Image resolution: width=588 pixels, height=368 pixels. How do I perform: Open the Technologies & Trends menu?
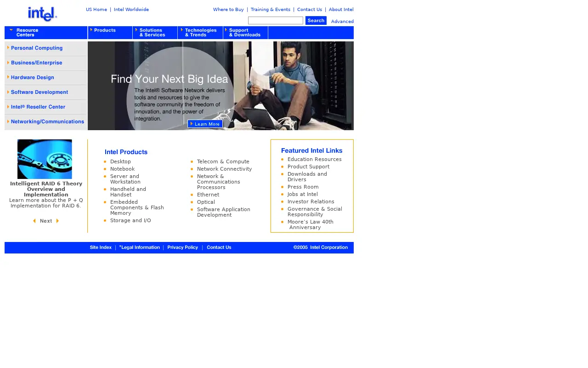[200, 33]
